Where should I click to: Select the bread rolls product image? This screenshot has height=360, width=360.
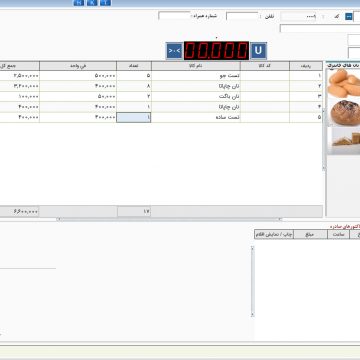tap(343, 84)
